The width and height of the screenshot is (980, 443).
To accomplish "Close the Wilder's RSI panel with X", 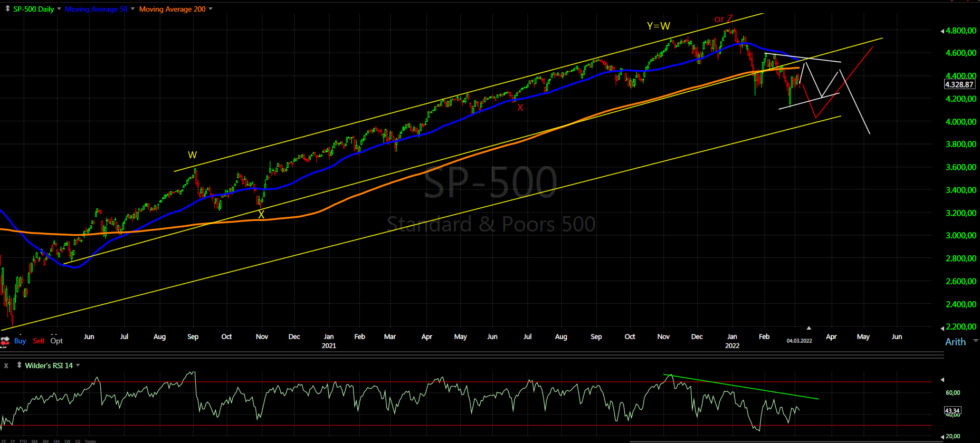I will pos(6,365).
